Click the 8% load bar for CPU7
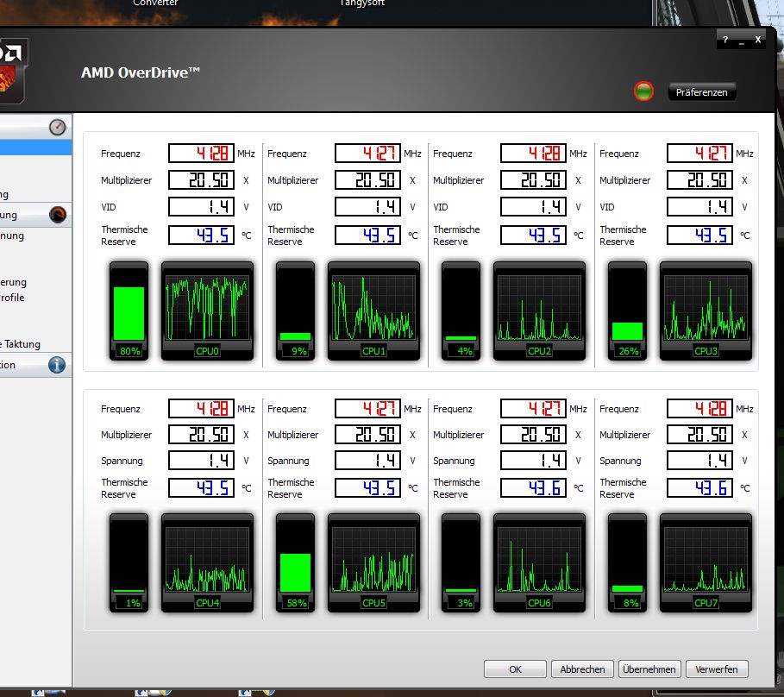784x697 pixels. tap(627, 562)
